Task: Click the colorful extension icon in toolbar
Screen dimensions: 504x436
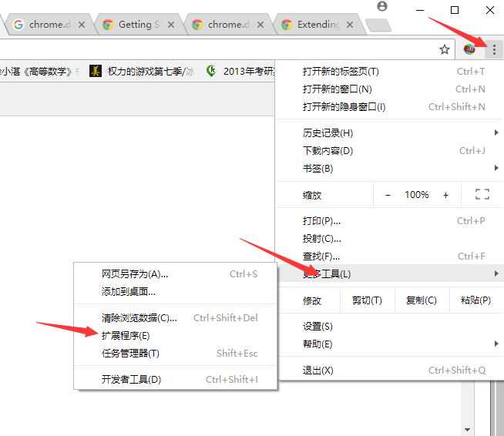Action: (x=469, y=49)
